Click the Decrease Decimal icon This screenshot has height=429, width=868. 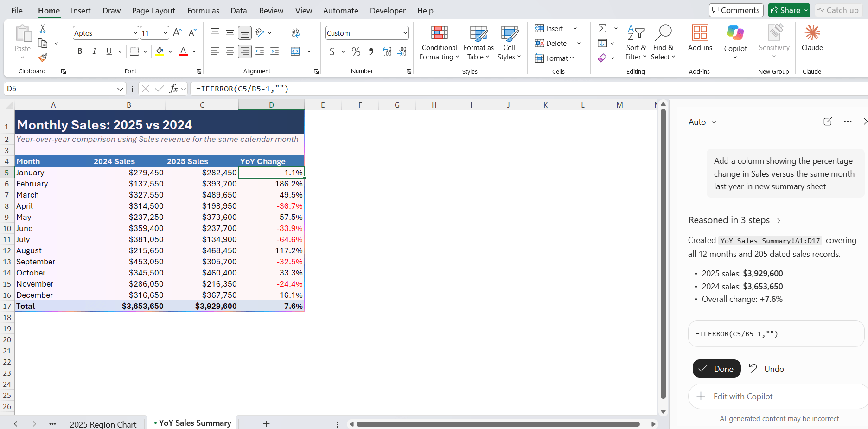coord(402,51)
